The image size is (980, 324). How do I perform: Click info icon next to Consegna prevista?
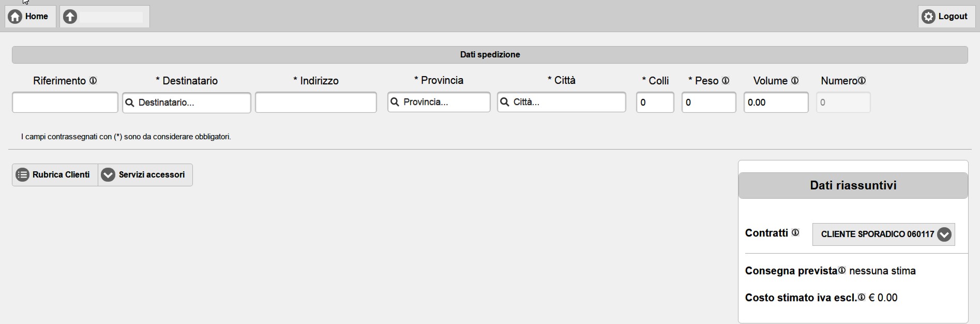pyautogui.click(x=842, y=271)
